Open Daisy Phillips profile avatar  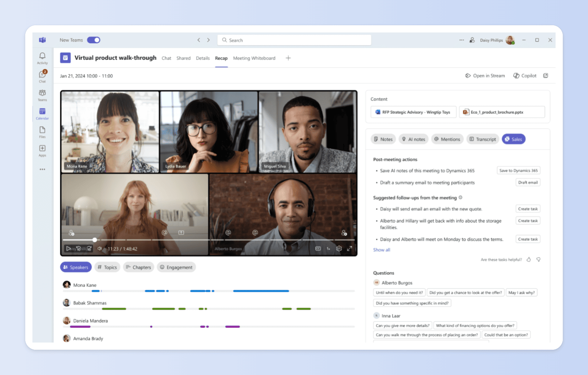pos(510,40)
